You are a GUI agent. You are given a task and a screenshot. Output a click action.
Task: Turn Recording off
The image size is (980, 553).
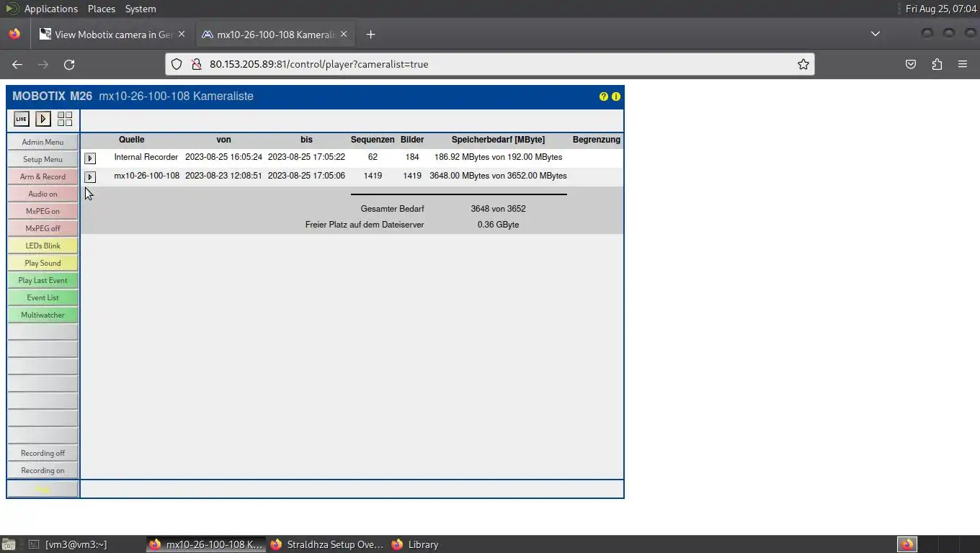43,453
